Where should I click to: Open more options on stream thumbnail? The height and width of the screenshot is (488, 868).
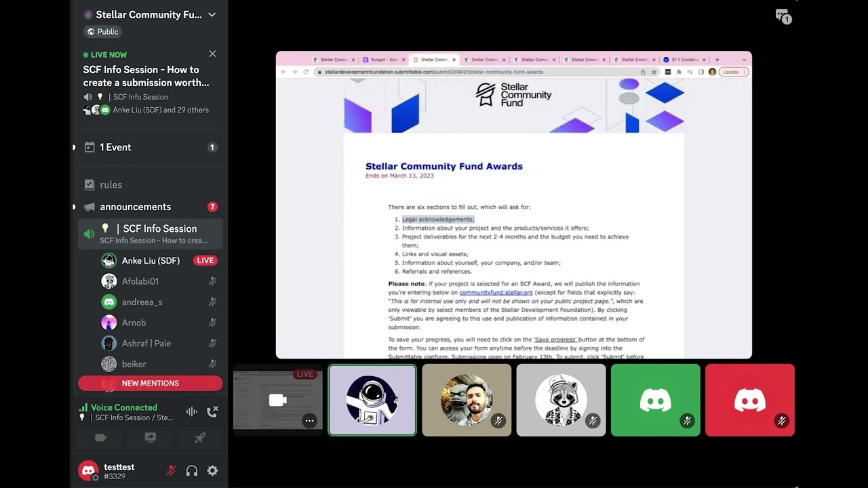[x=309, y=421]
